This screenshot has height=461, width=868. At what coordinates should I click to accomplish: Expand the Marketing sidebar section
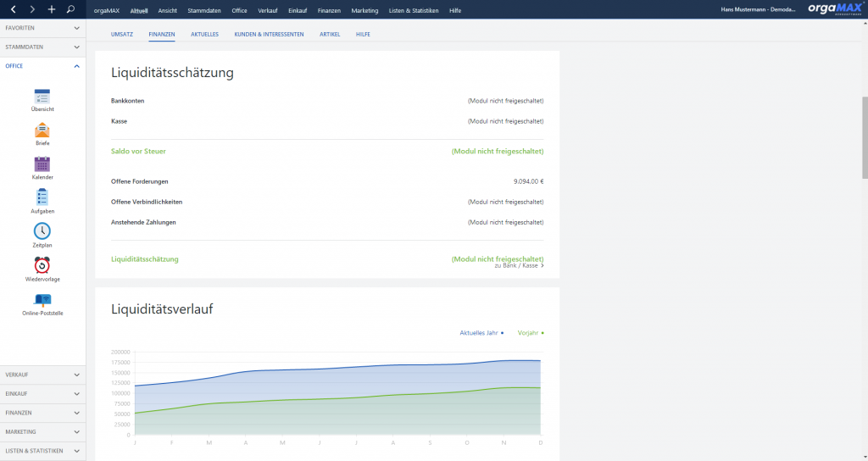click(x=42, y=431)
